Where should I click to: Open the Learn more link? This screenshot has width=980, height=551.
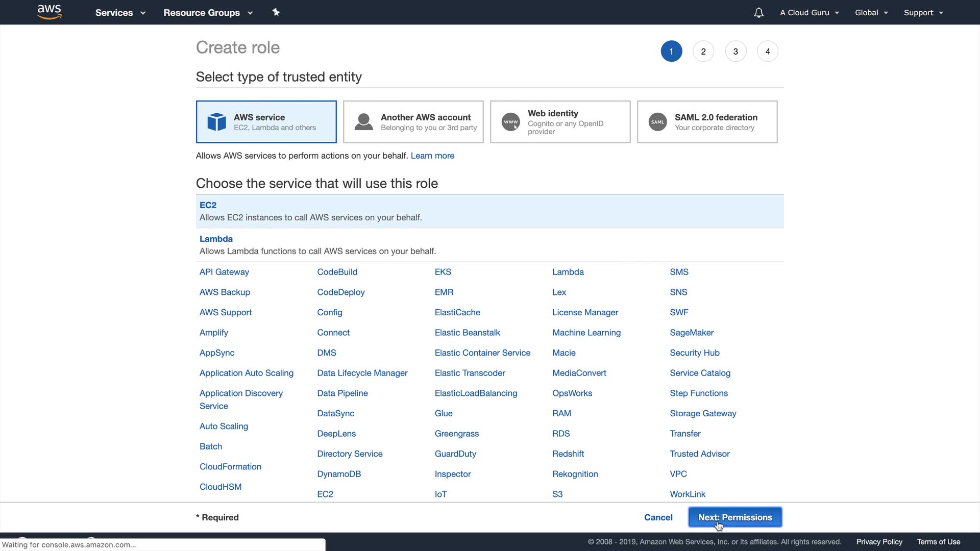(432, 156)
